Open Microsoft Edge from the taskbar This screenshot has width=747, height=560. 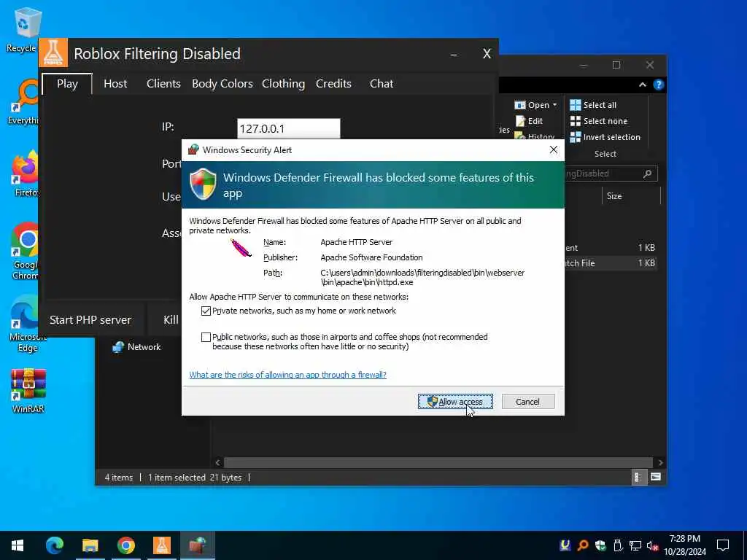[x=54, y=545]
